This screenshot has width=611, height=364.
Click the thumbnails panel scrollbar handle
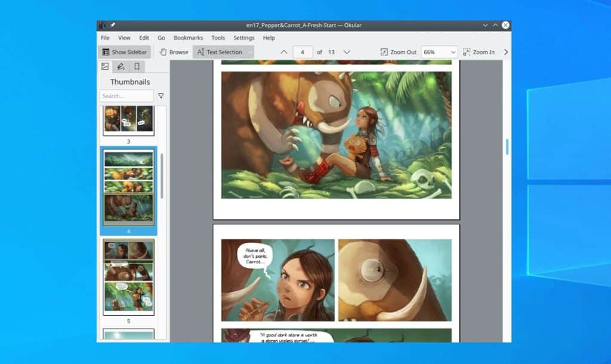point(162,176)
